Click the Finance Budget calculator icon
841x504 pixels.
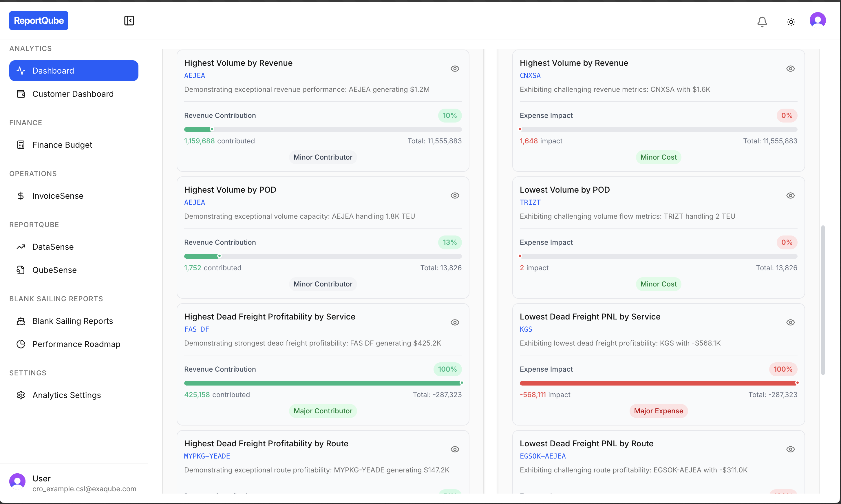tap(21, 145)
